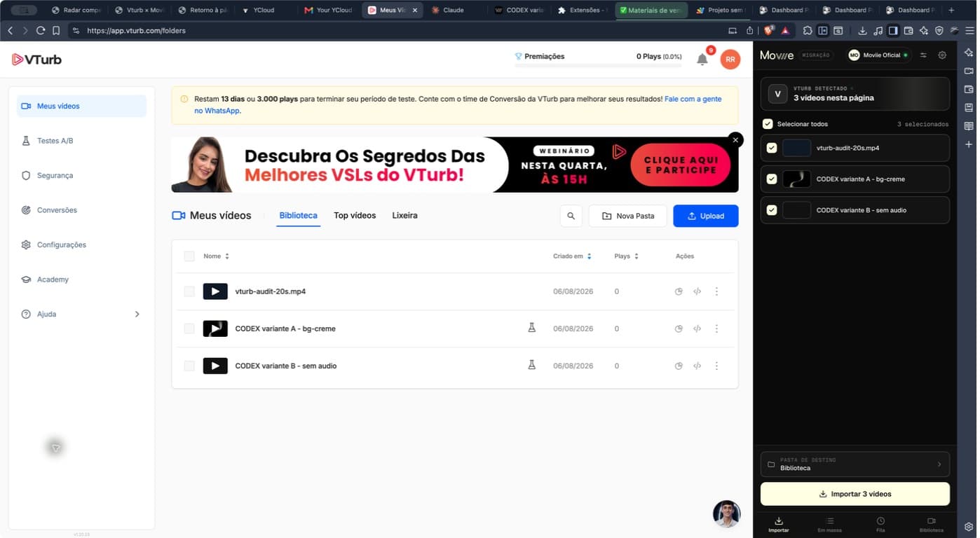Click the browser address bar URL
980x538 pixels.
pos(136,31)
